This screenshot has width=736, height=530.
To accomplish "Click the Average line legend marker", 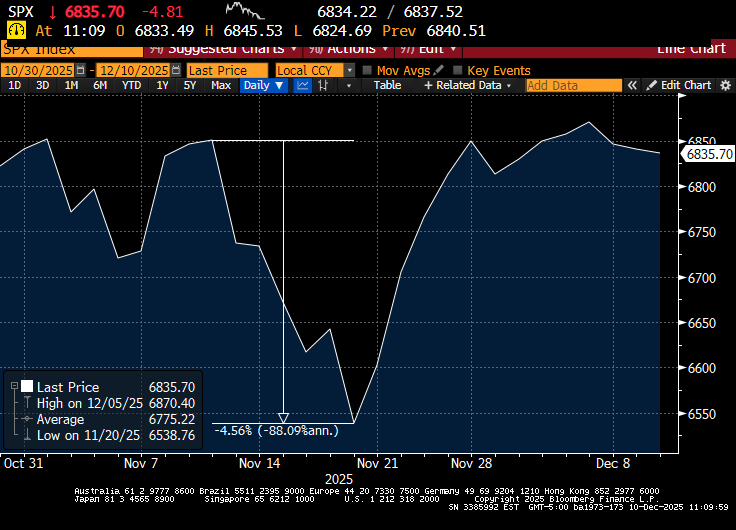I will point(27,419).
